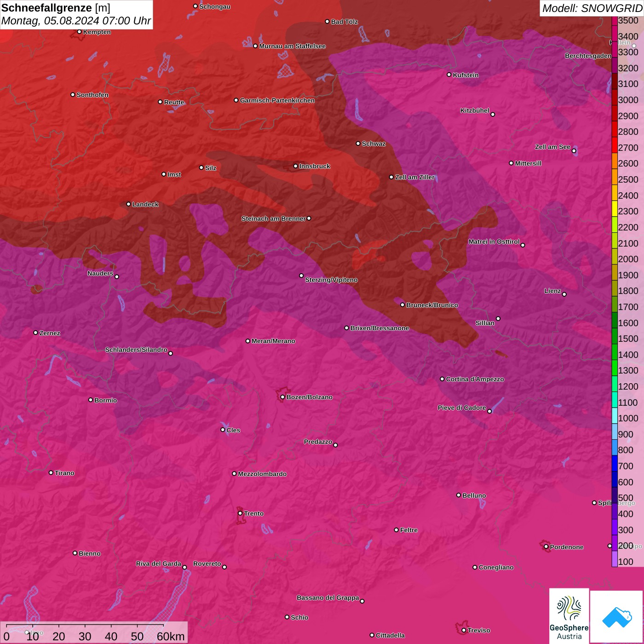The width and height of the screenshot is (644, 644).
Task: Click the 700 m blue legend swatch
Action: coord(615,462)
